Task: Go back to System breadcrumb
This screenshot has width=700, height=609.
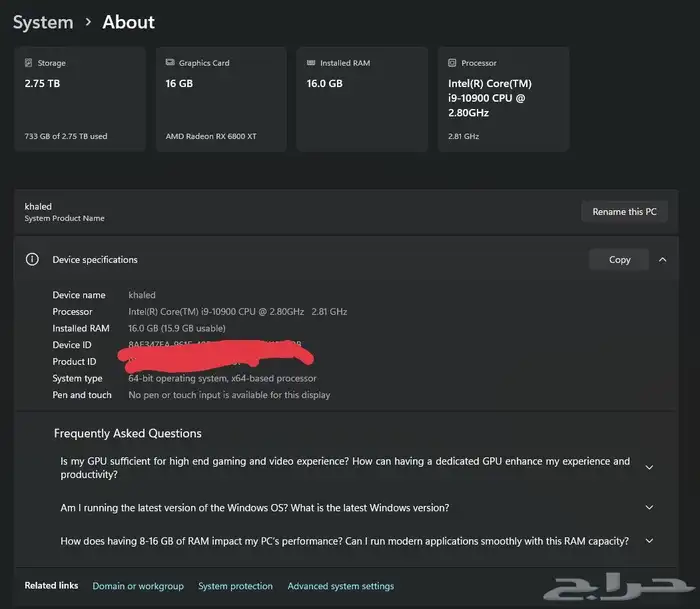Action: tap(43, 22)
